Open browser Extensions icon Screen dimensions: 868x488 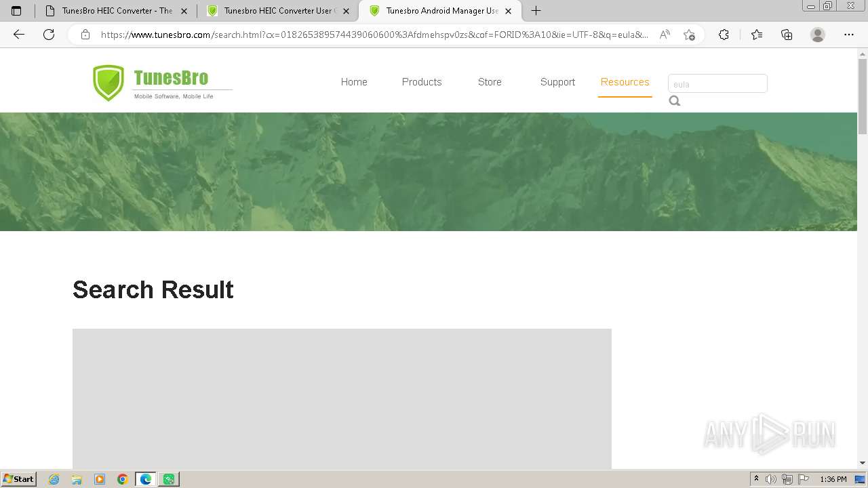click(x=724, y=35)
